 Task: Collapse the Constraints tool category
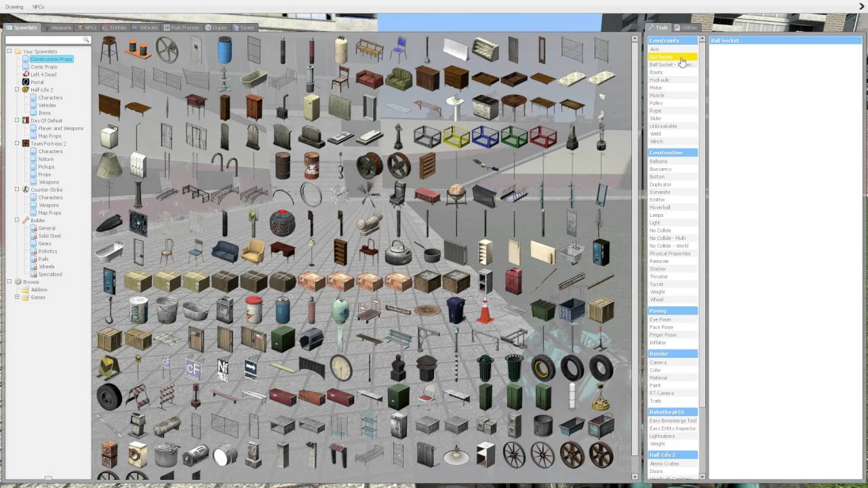click(673, 41)
